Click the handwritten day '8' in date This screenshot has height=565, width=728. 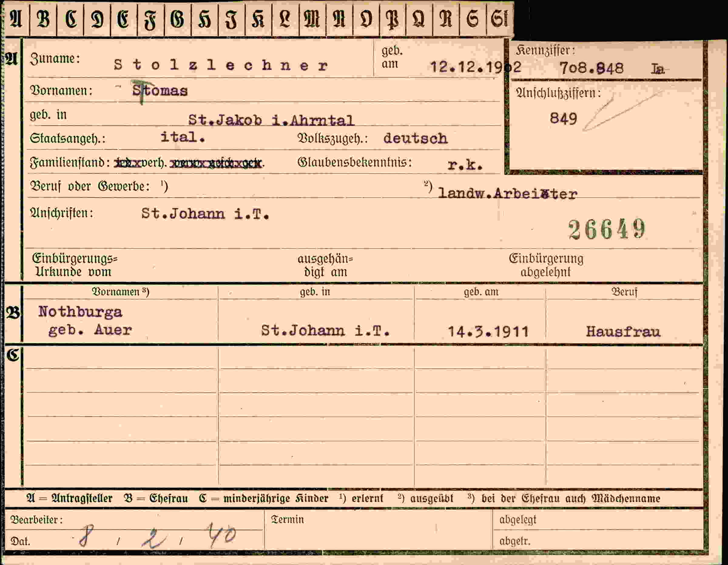86,536
